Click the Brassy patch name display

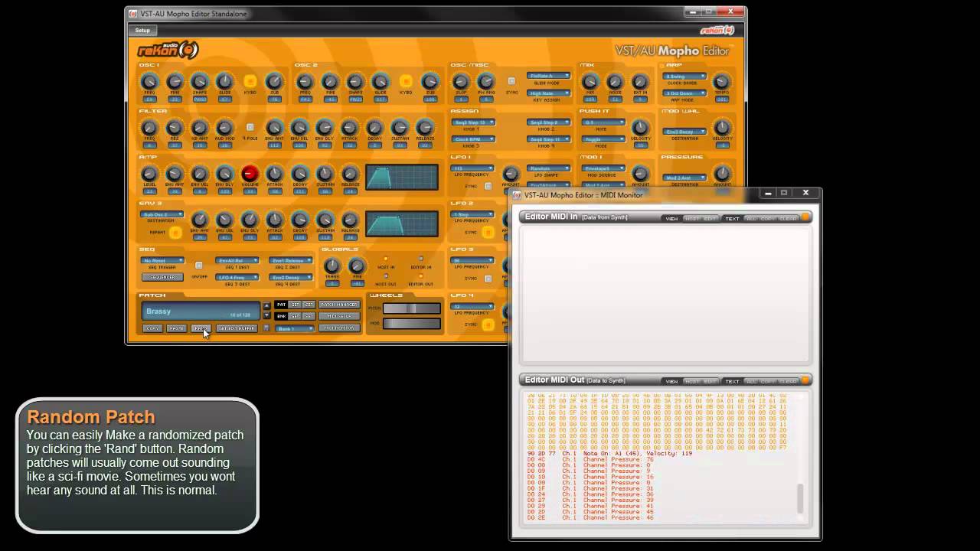pos(201,311)
